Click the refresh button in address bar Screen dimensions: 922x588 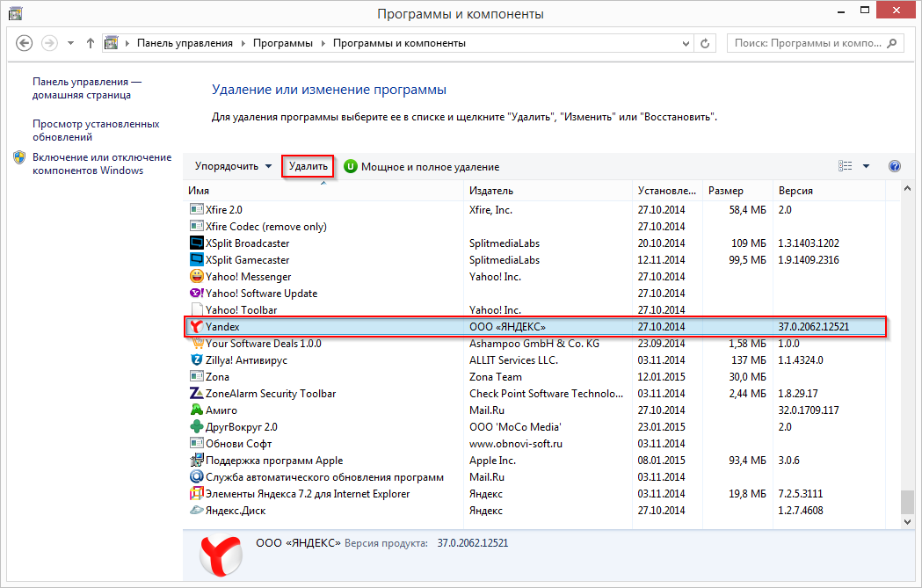point(705,43)
